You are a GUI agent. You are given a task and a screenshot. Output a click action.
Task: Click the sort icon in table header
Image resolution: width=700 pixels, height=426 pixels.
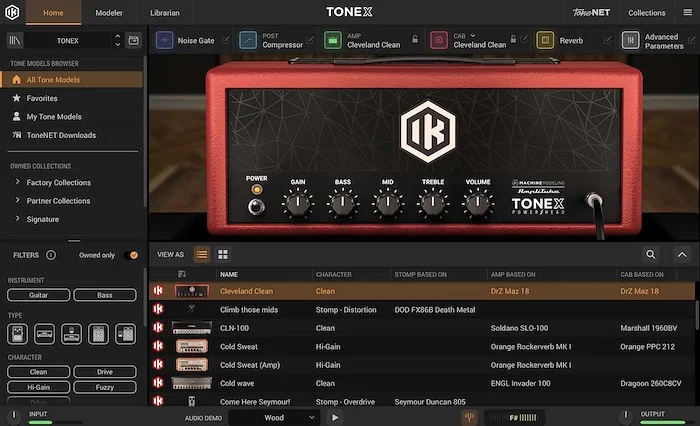point(181,274)
